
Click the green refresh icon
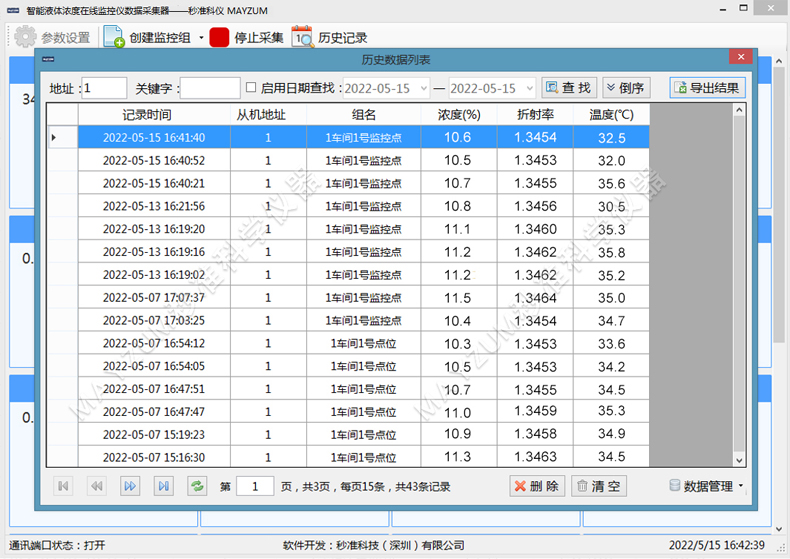pos(197,486)
